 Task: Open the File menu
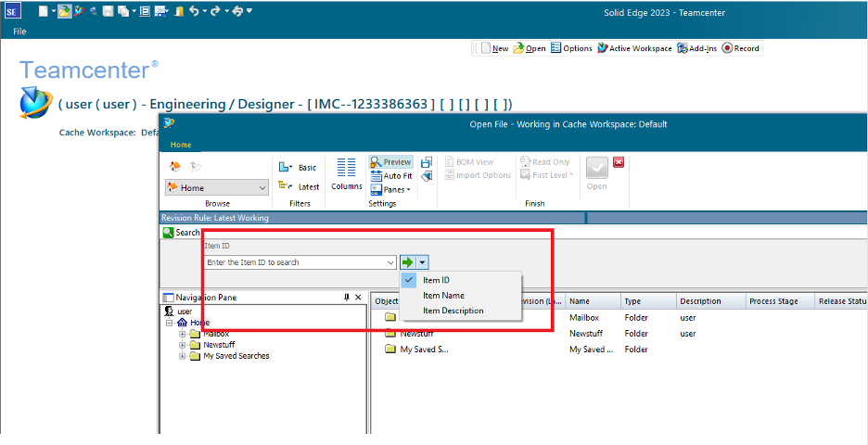tap(19, 32)
